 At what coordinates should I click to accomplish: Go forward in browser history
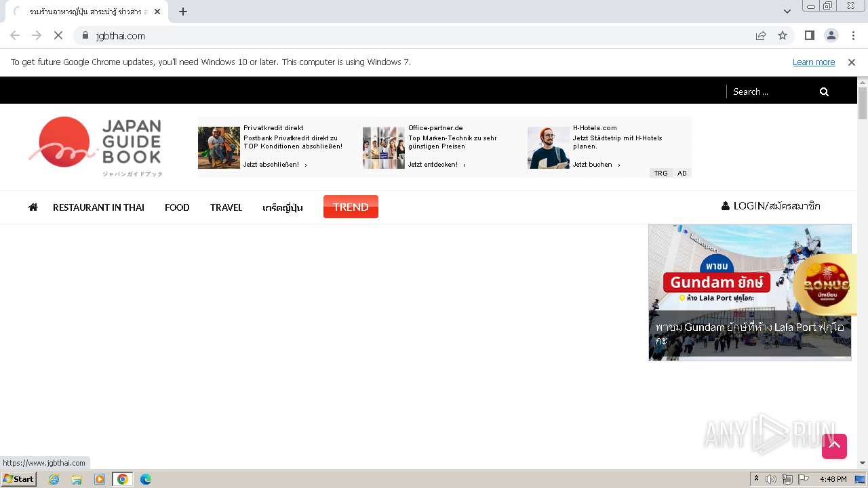pyautogui.click(x=37, y=36)
